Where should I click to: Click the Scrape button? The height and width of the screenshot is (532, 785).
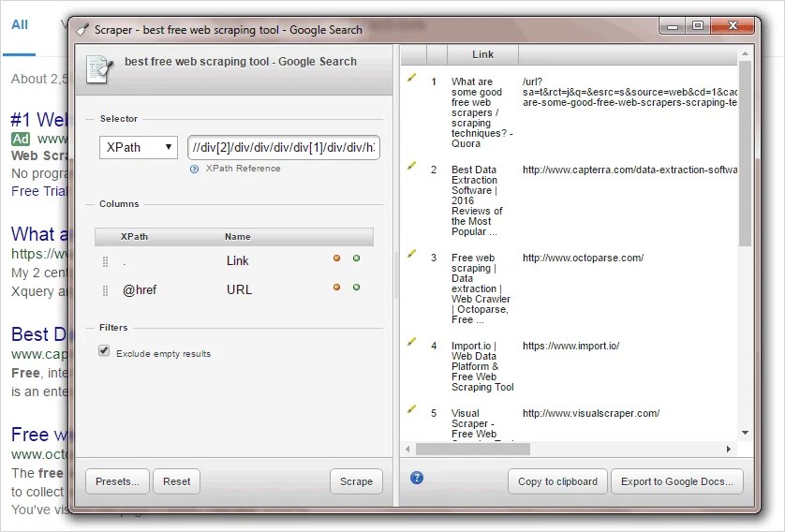357,481
